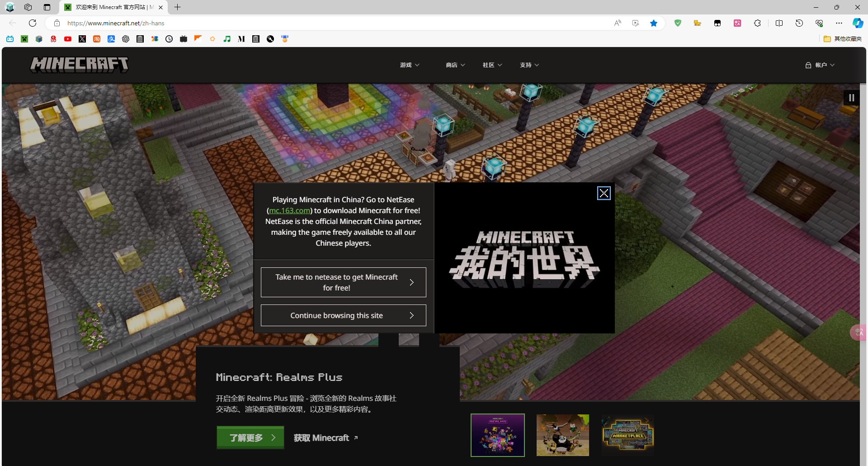Go back with the browser back arrow
Screen dimensions: 868x466
tap(13, 23)
